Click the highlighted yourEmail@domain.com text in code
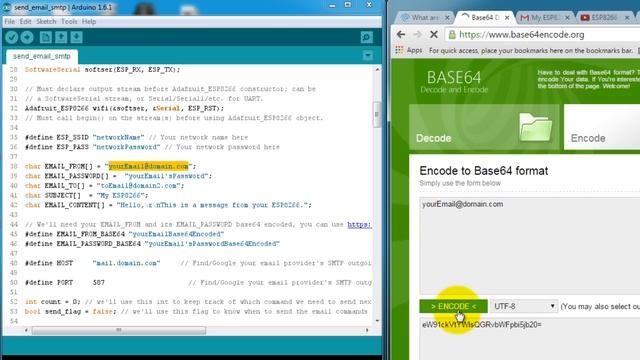The height and width of the screenshot is (360, 640). (x=148, y=166)
